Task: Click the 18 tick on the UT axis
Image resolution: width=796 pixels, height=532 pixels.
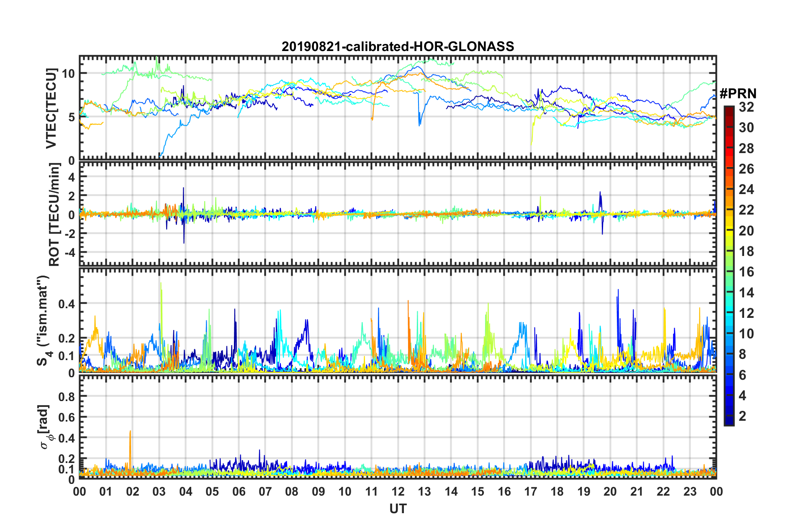Action: tap(557, 491)
